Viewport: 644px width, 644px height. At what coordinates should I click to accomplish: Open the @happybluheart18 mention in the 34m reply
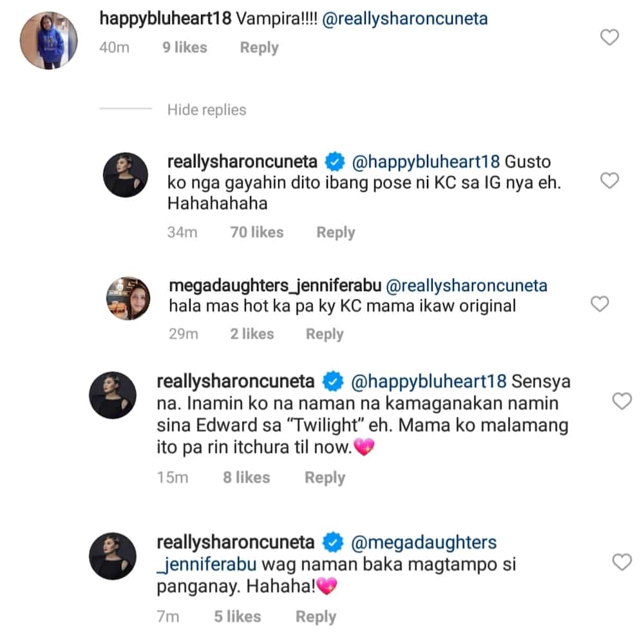[x=426, y=162]
